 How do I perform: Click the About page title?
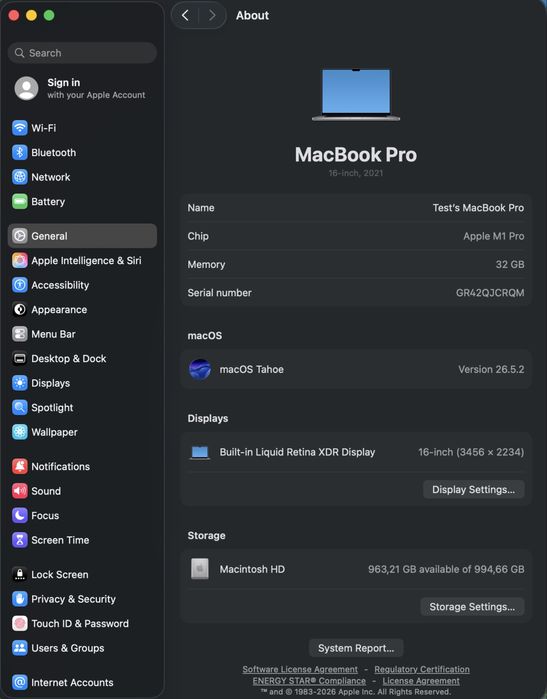pos(252,16)
